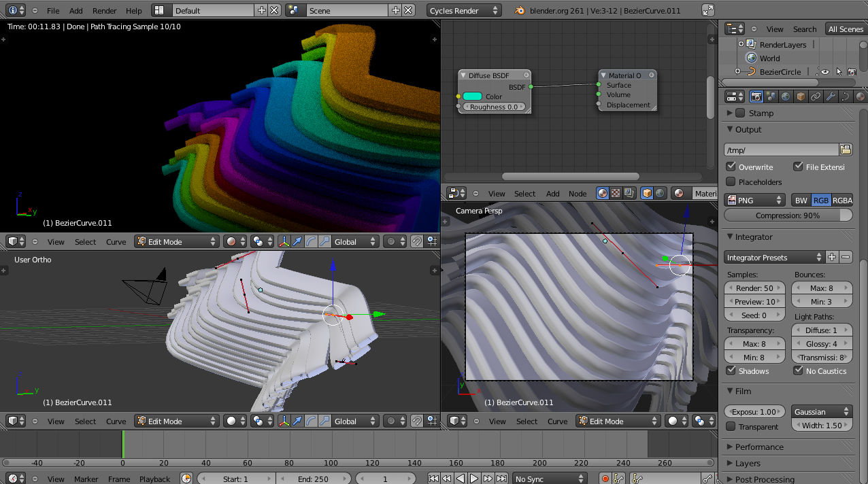
Task: Add a new Integrator preset
Action: [x=832, y=258]
